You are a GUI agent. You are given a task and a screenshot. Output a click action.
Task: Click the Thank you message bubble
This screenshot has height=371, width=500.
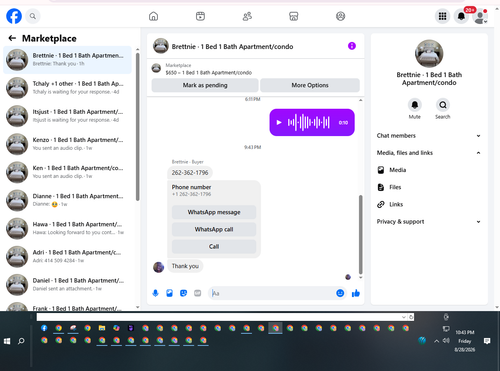pos(185,266)
